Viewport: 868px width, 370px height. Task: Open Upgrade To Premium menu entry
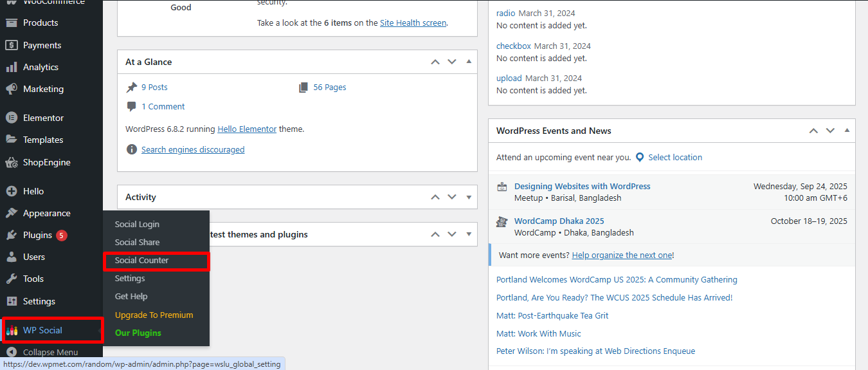[154, 315]
